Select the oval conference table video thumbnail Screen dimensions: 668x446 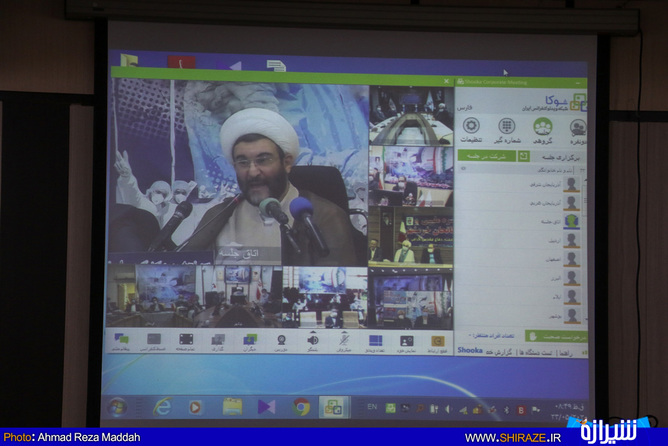411,115
